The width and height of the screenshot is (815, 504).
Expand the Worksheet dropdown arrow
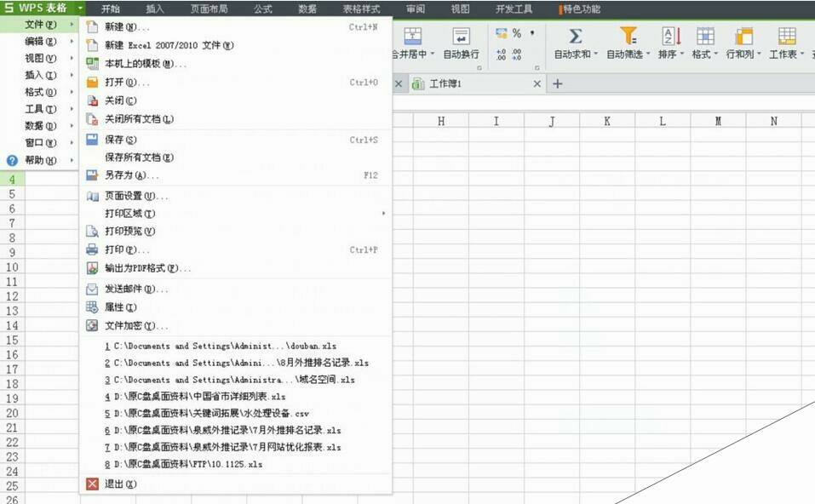coord(802,54)
